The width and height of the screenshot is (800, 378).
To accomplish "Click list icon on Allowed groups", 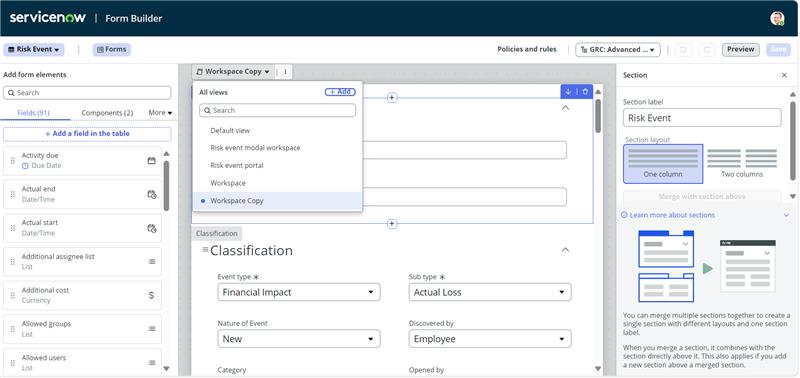I will coord(152,329).
